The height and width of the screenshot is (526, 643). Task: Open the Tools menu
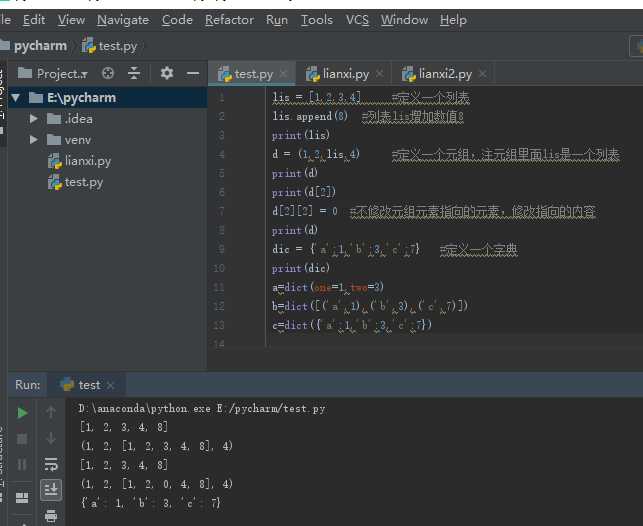pyautogui.click(x=317, y=20)
